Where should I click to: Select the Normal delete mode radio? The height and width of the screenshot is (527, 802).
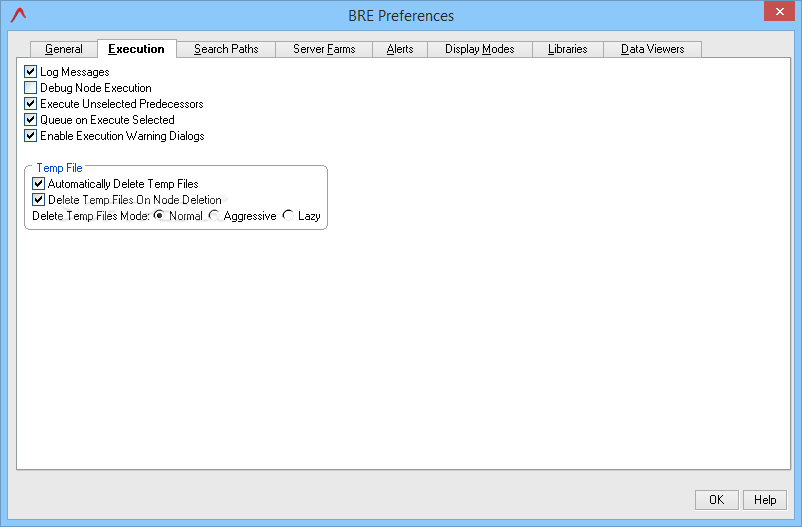click(x=159, y=215)
